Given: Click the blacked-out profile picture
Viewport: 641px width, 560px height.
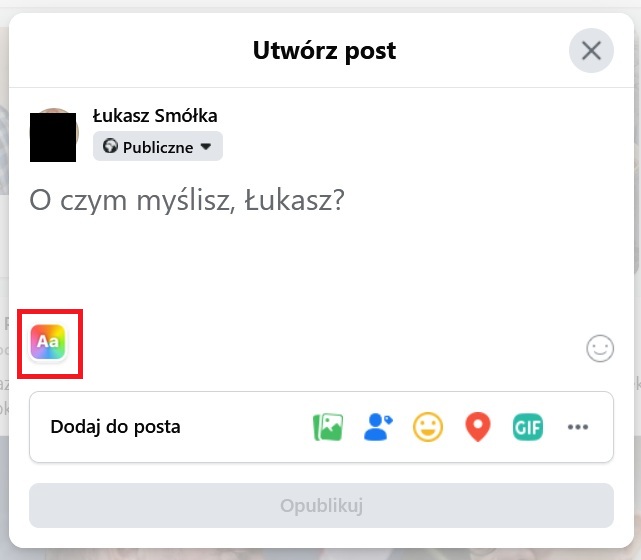Looking at the screenshot, I should (53, 136).
